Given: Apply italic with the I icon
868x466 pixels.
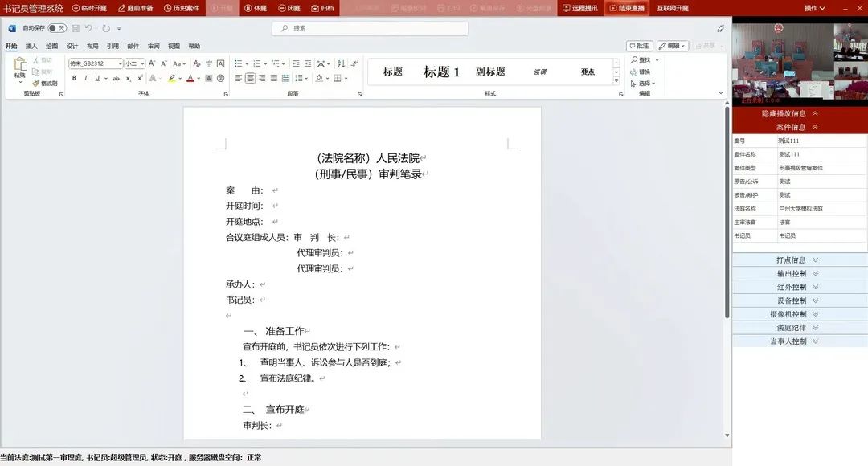Looking at the screenshot, I should pyautogui.click(x=85, y=79).
